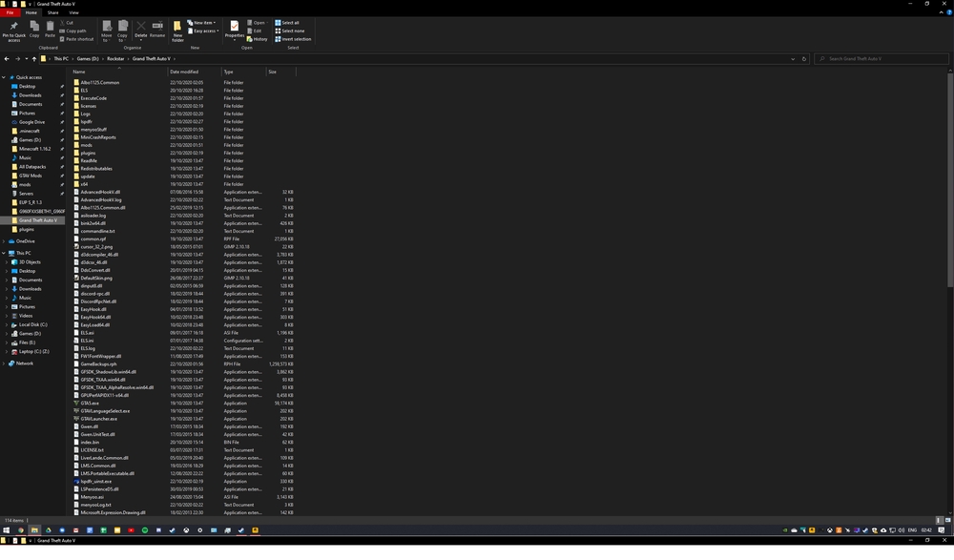
Task: Go back with the Back arrow
Action: point(7,59)
